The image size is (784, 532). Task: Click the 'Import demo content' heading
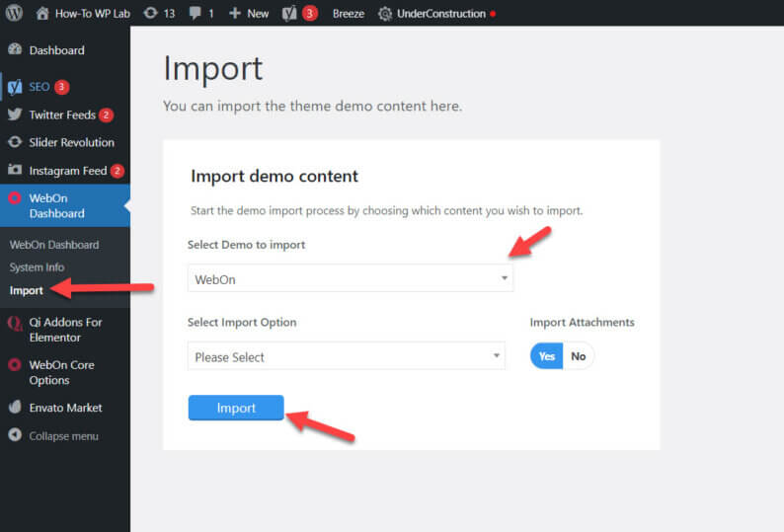click(274, 176)
